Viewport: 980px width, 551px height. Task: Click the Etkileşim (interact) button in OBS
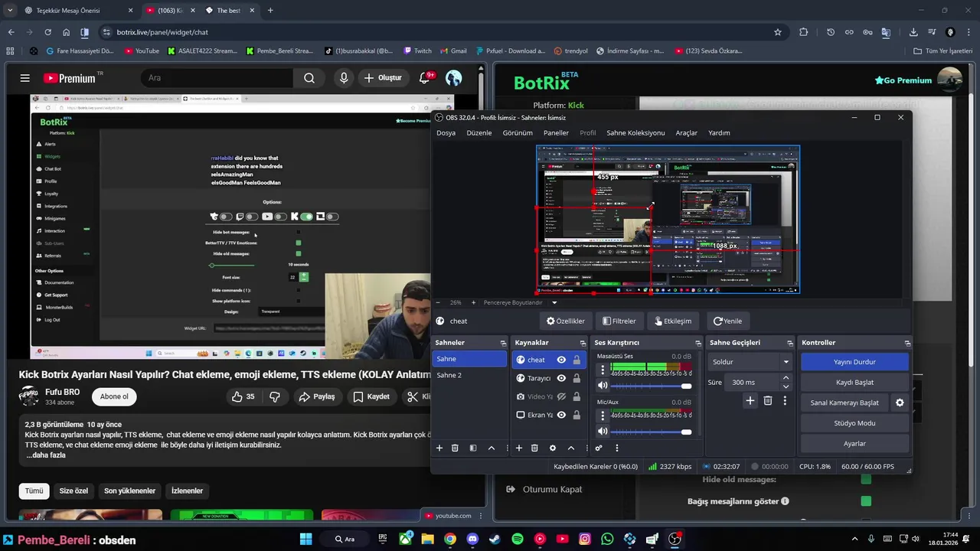click(x=674, y=321)
